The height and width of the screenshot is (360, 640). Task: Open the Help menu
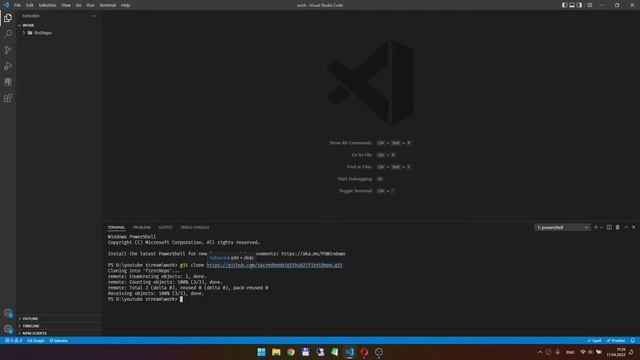(125, 5)
